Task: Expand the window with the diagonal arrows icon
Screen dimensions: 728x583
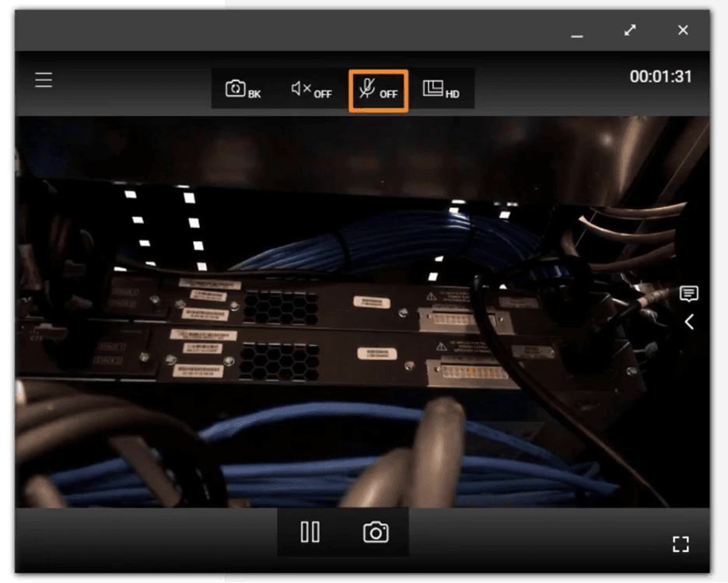Action: click(630, 30)
